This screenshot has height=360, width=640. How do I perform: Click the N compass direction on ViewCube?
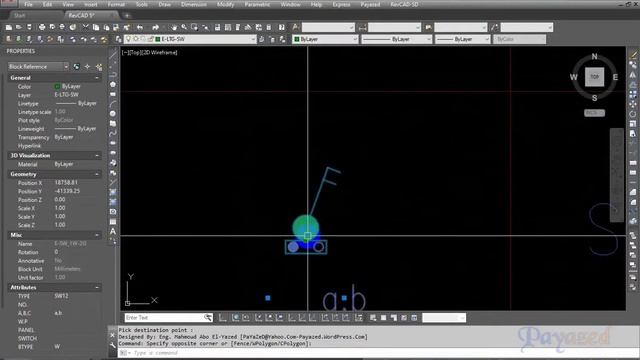click(x=594, y=56)
